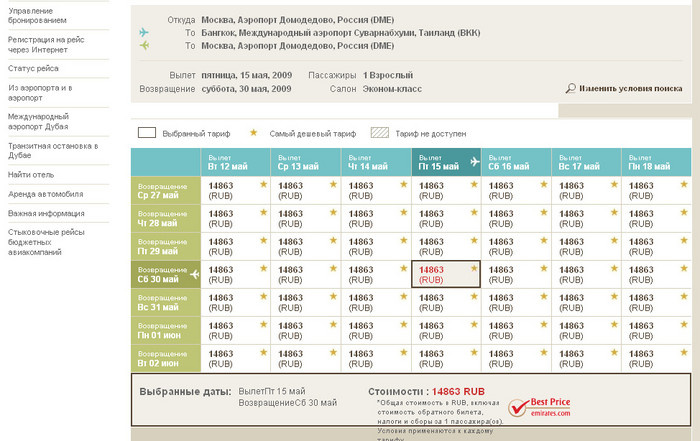Click the star icon in the Самый дешевый тариф legend
The height and width of the screenshot is (441, 700).
[253, 133]
